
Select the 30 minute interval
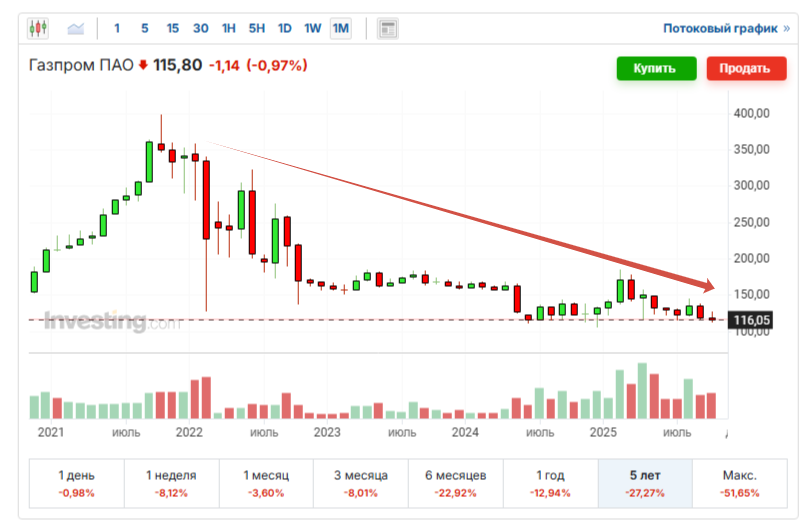pyautogui.click(x=200, y=28)
